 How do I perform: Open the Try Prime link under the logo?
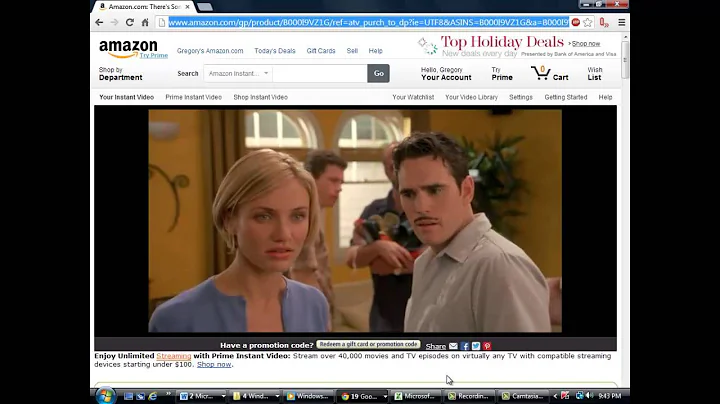click(153, 55)
